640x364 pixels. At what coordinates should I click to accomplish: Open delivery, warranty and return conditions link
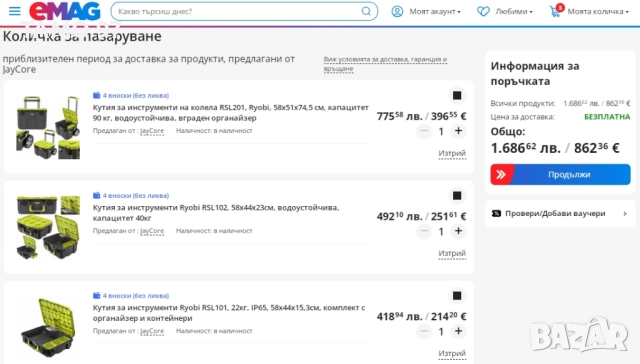[x=385, y=64]
